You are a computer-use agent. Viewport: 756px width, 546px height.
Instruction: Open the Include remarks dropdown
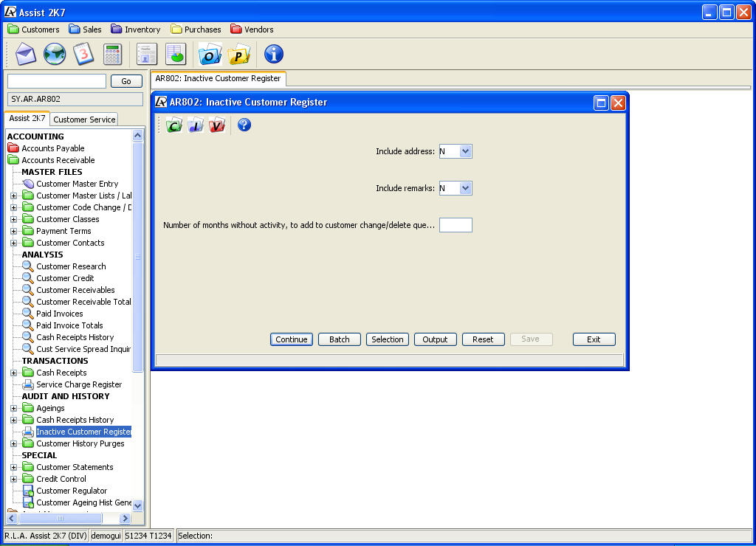pos(464,188)
